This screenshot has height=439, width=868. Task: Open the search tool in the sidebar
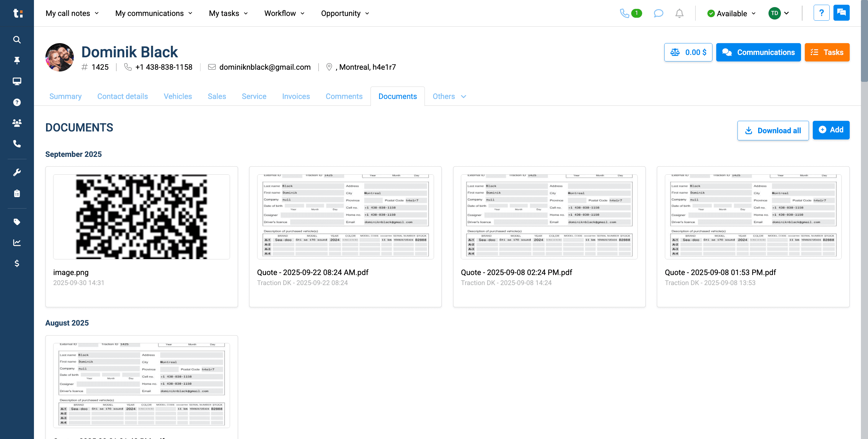(x=17, y=40)
